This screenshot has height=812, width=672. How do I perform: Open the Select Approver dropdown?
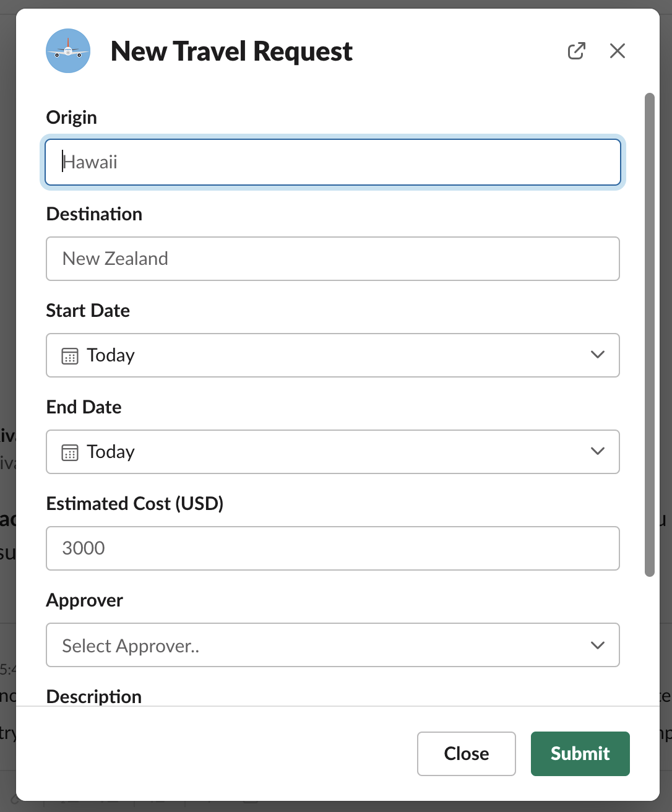pos(333,645)
